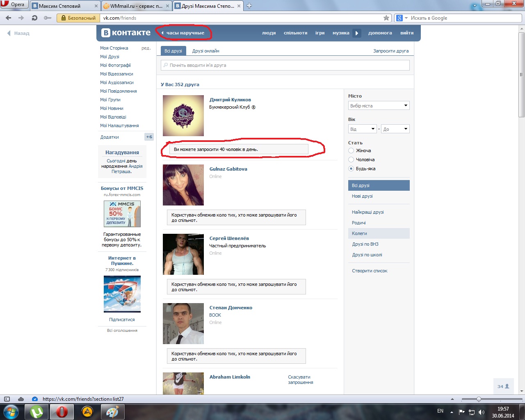This screenshot has width=525, height=420.
Task: Select Колеги friends list
Action: 379,233
